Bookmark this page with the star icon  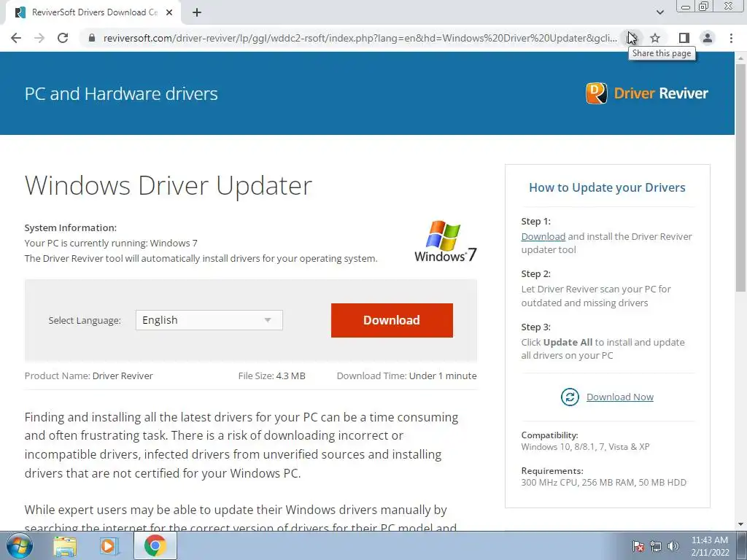(x=655, y=38)
